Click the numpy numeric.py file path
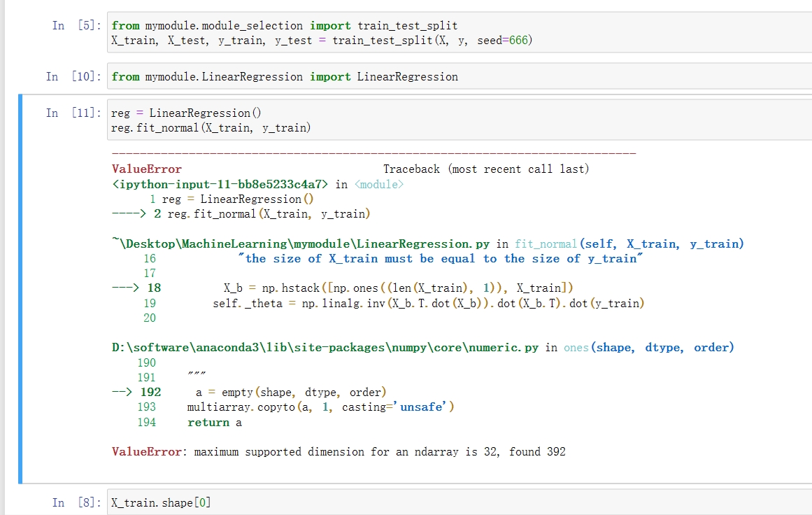The image size is (812, 515). [x=325, y=348]
